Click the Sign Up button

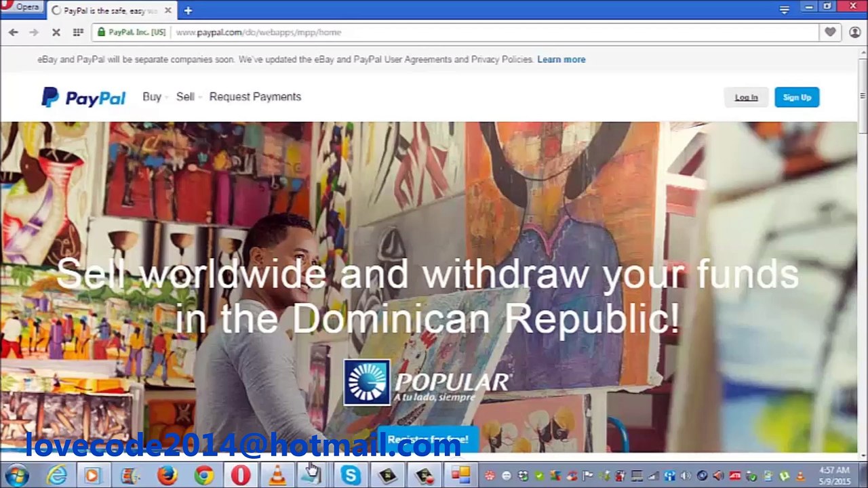tap(797, 98)
